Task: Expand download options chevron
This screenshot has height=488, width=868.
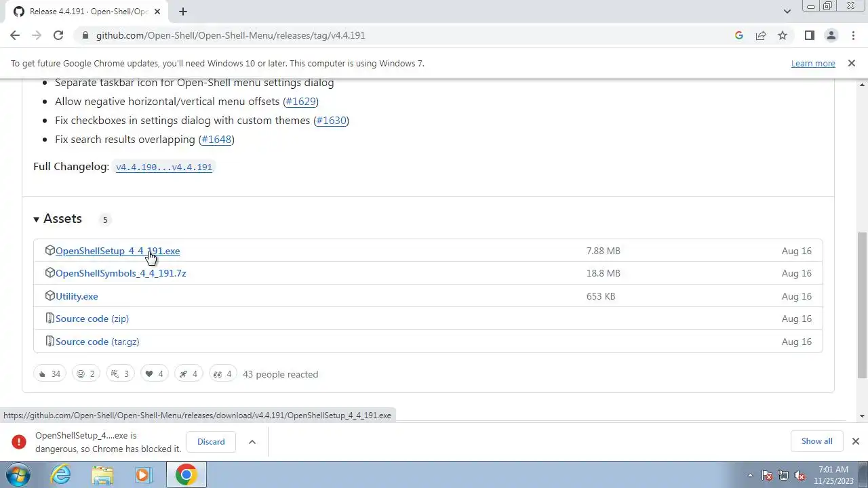Action: 252,442
